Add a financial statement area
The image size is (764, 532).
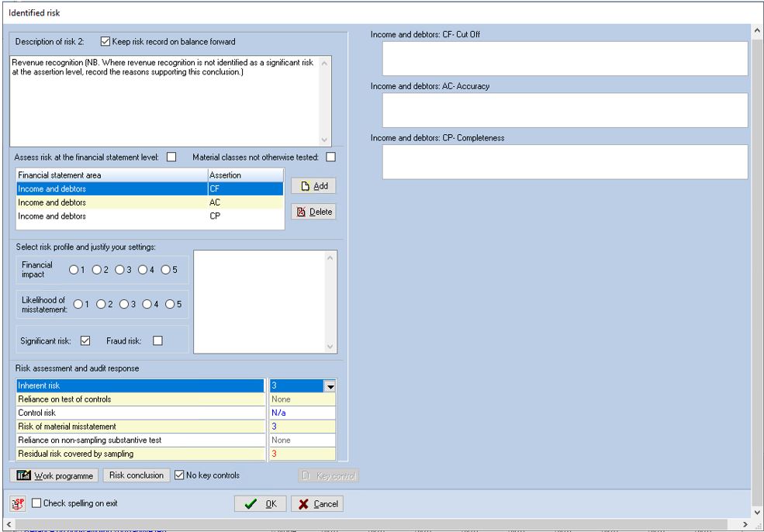click(x=314, y=186)
